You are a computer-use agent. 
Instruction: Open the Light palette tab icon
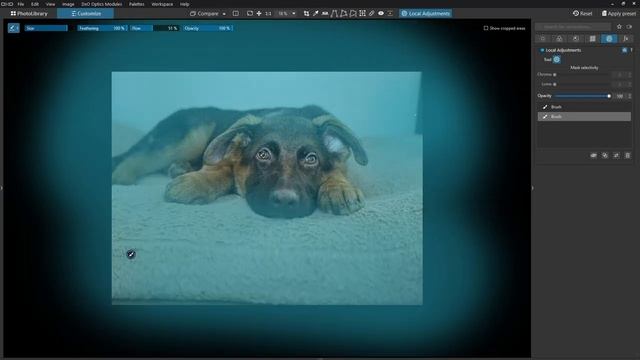click(543, 38)
